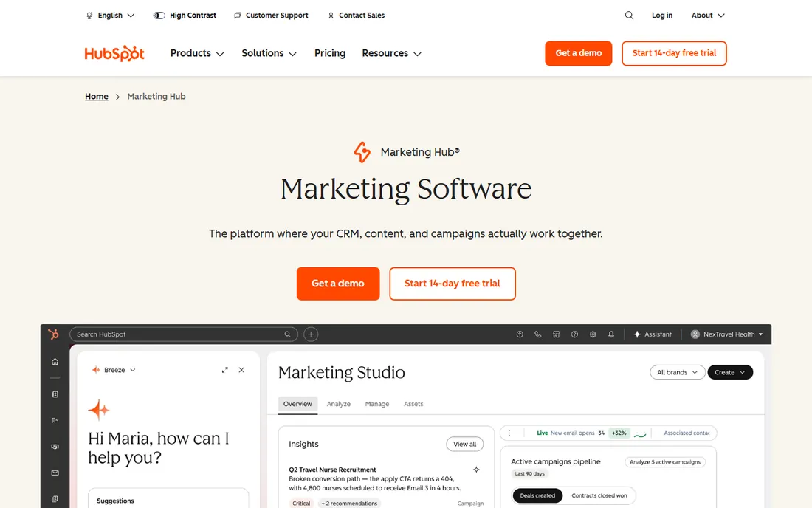Click Analyze 5 active campaigns
This screenshot has width=812, height=508.
[x=665, y=462]
